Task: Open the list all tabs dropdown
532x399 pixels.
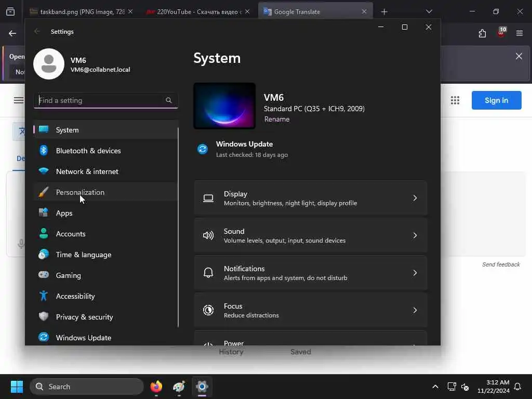Action: pyautogui.click(x=429, y=11)
